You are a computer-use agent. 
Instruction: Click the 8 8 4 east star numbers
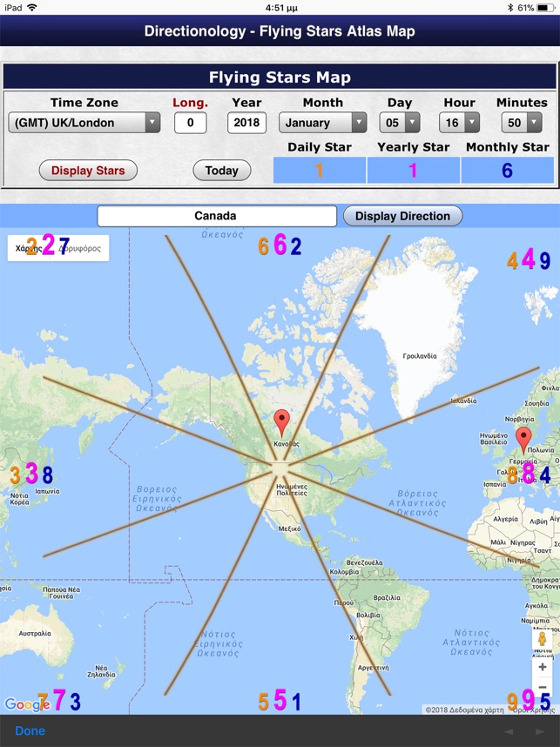[529, 474]
